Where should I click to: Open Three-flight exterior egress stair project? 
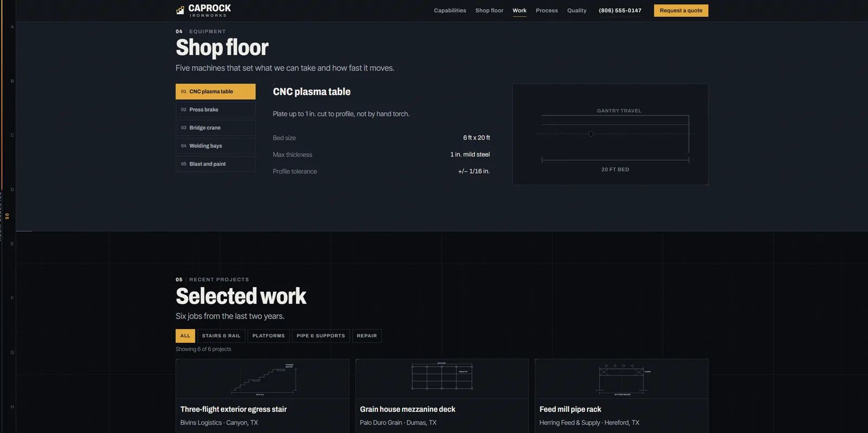click(x=233, y=409)
